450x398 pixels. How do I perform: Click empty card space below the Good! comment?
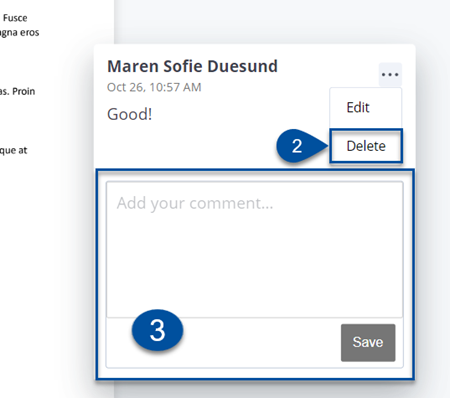point(200,147)
